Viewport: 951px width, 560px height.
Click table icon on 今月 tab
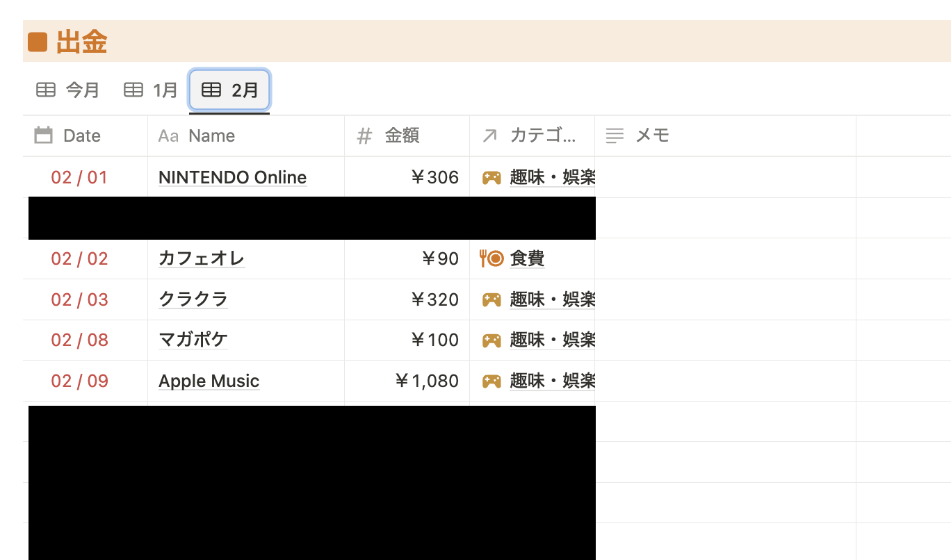click(46, 90)
